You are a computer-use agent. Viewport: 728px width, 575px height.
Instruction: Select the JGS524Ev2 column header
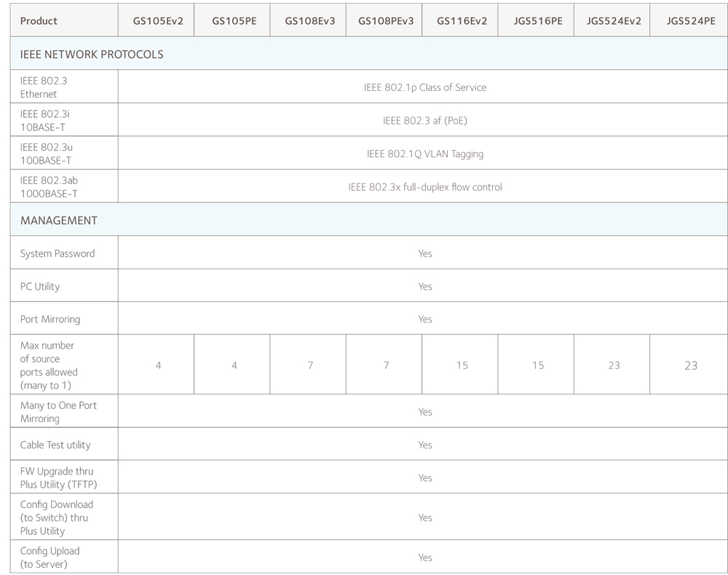pyautogui.click(x=614, y=21)
